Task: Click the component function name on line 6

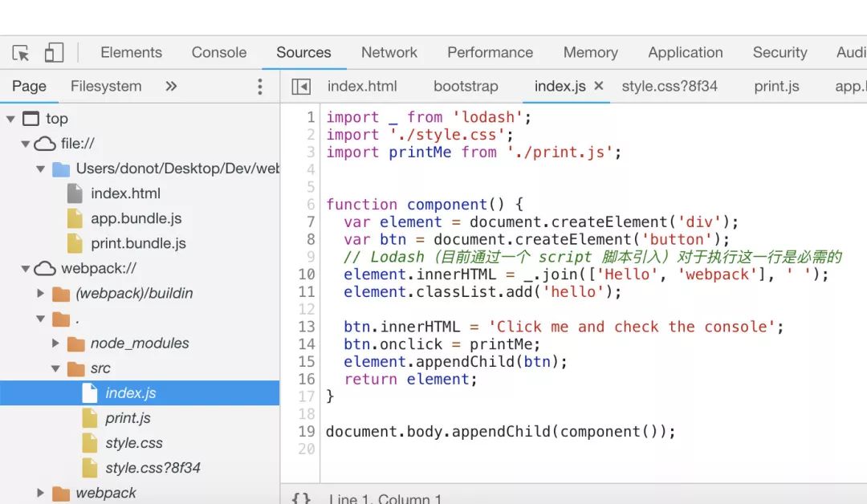Action: 447,205
